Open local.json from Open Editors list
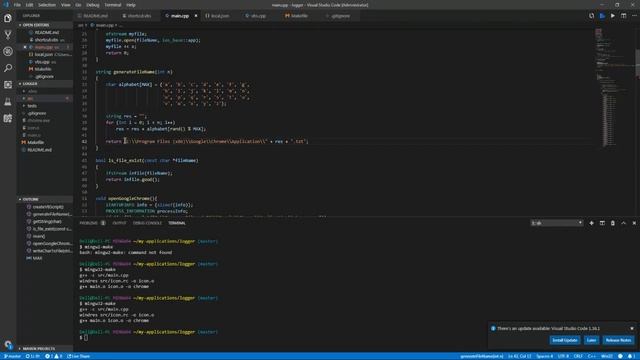This screenshot has height=360, width=640. tap(44, 55)
